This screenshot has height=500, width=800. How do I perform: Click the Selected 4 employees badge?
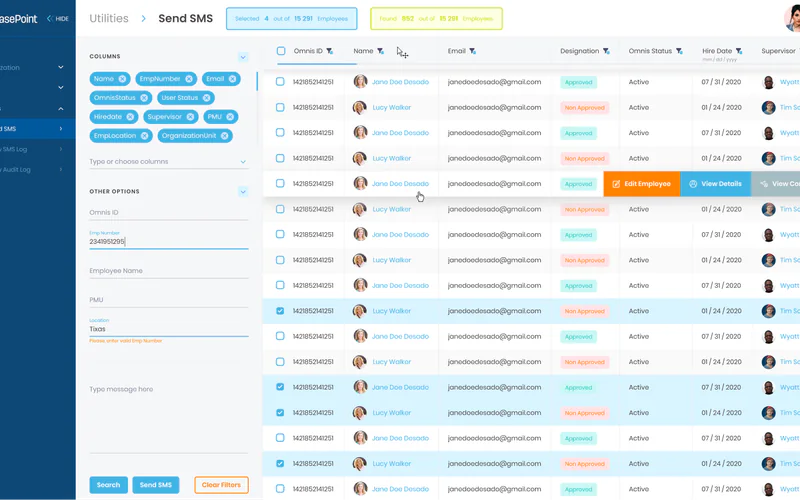coord(291,18)
